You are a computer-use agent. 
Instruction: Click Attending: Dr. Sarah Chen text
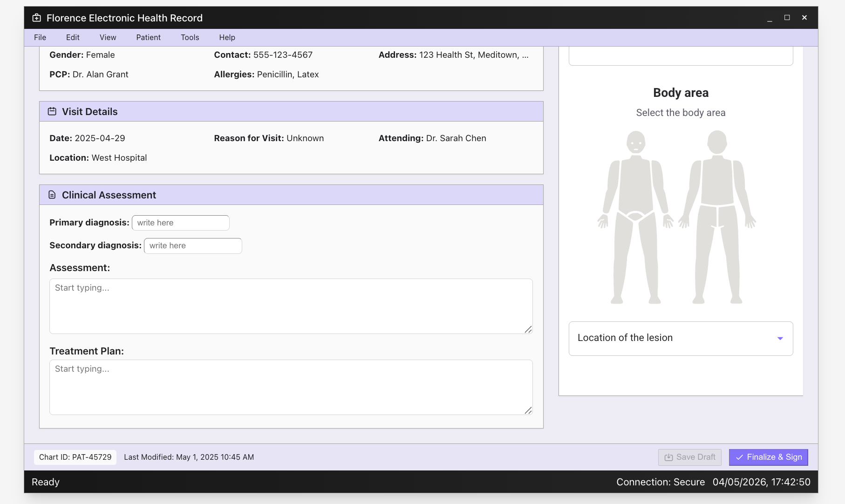432,138
